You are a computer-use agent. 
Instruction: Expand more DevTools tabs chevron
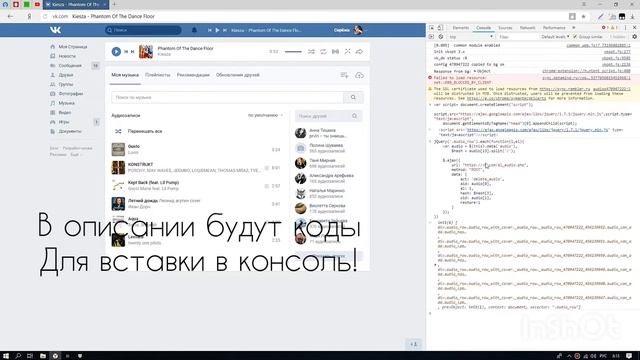(x=574, y=28)
